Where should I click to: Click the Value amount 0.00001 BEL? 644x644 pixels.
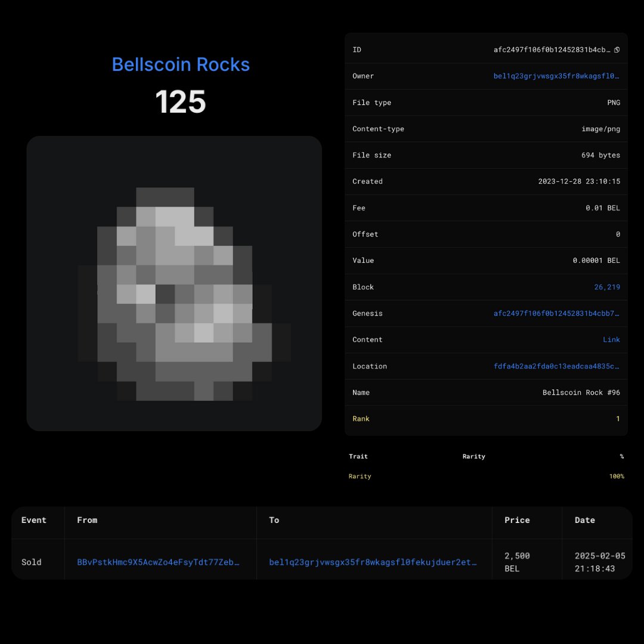click(596, 261)
